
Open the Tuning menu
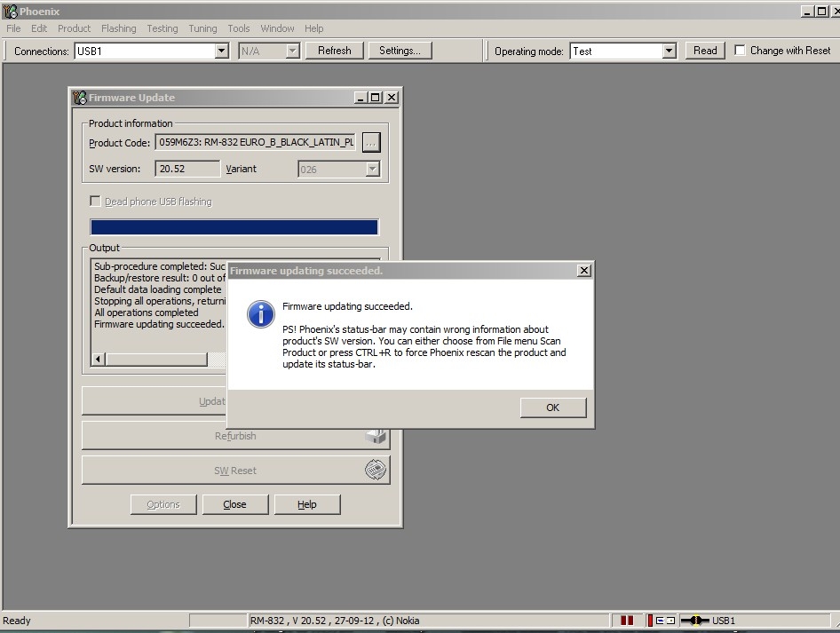[202, 28]
